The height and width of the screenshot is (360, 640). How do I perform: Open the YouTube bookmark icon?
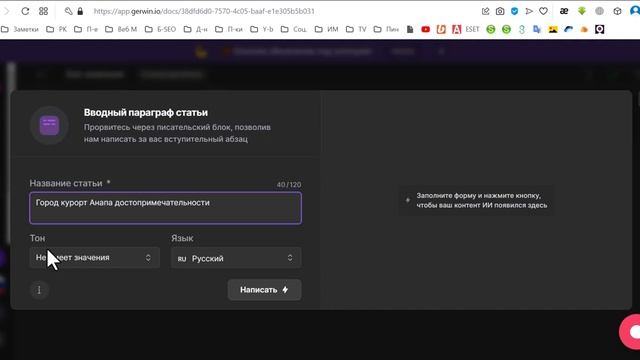[425, 29]
